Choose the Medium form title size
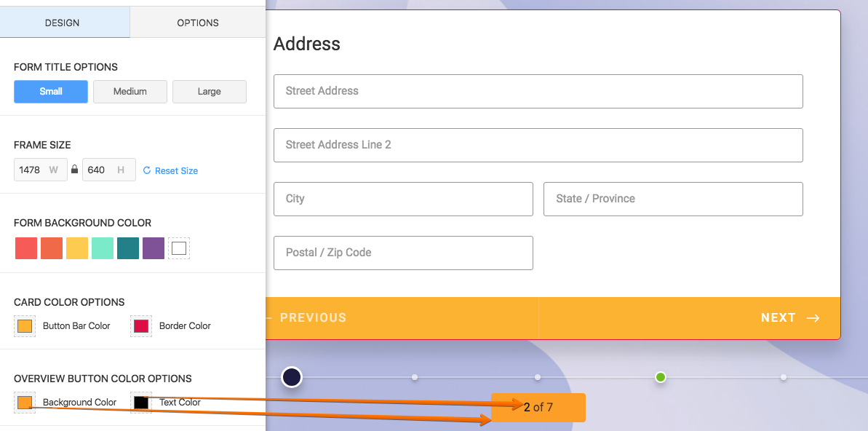The width and height of the screenshot is (868, 431). pyautogui.click(x=130, y=92)
